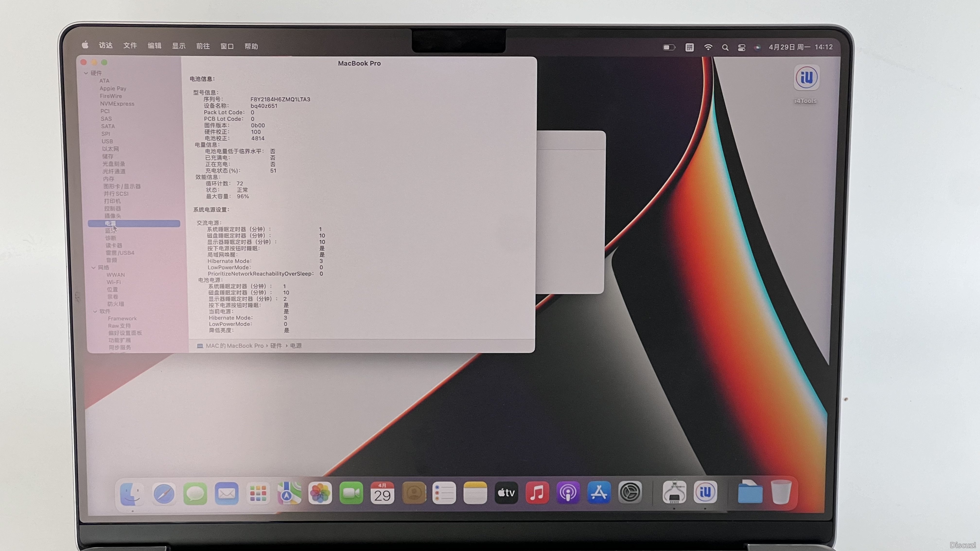Open the 文件 menu
The height and width of the screenshot is (551, 980).
point(130,46)
